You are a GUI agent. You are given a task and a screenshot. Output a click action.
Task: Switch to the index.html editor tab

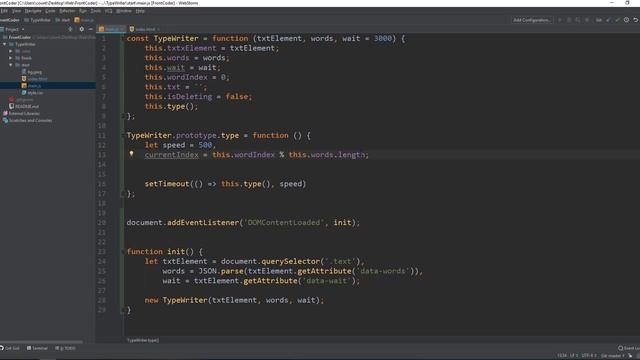coord(144,29)
